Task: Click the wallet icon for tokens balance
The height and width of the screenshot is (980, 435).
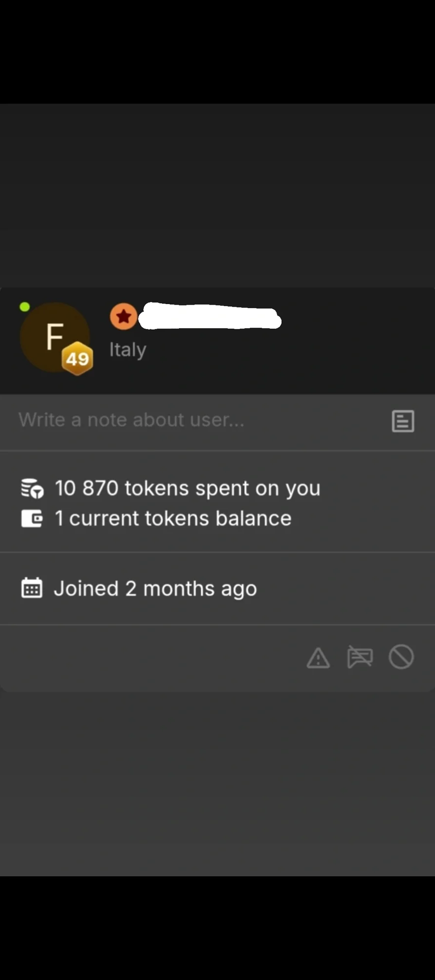Action: pos(32,518)
